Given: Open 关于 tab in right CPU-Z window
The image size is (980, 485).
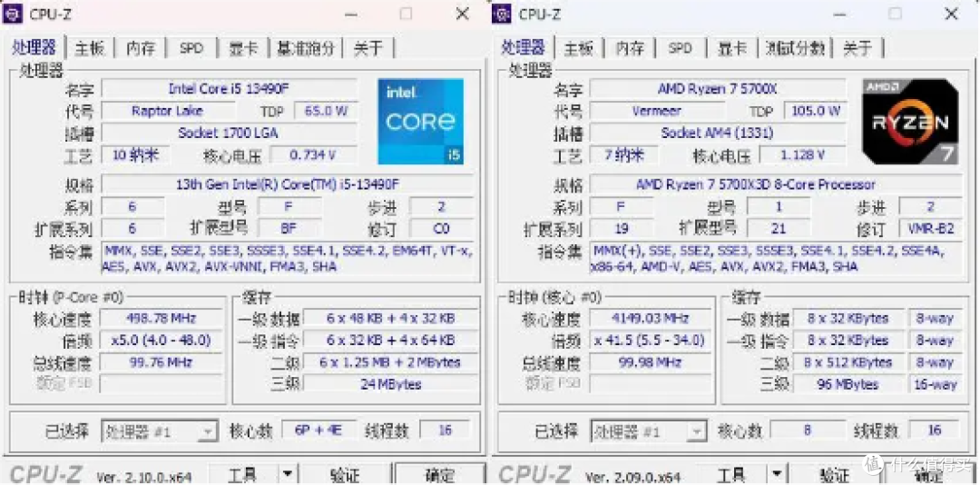Looking at the screenshot, I should [x=857, y=48].
